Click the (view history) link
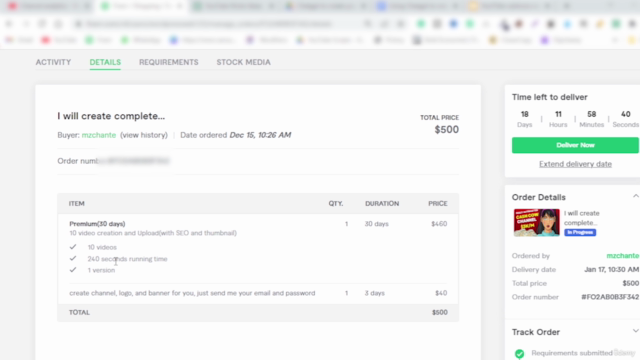The width and height of the screenshot is (640, 360). click(144, 135)
